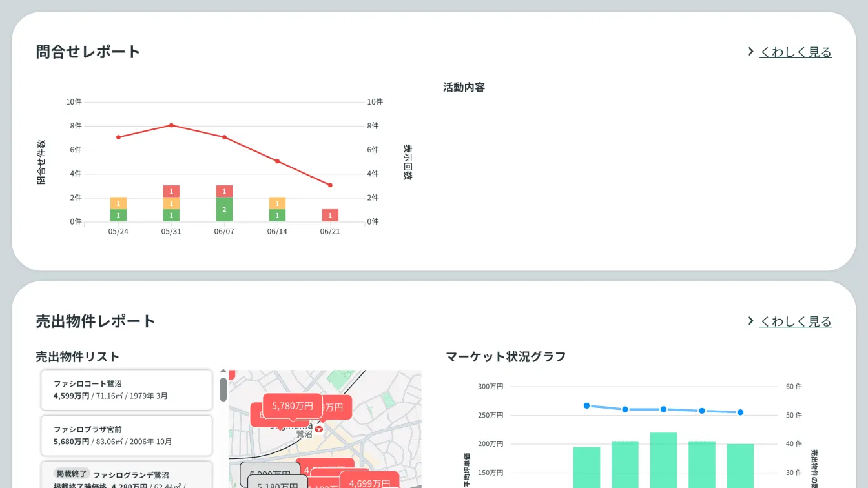The height and width of the screenshot is (488, 868).
Task: Click the 300万円 axis label
Action: pyautogui.click(x=491, y=387)
